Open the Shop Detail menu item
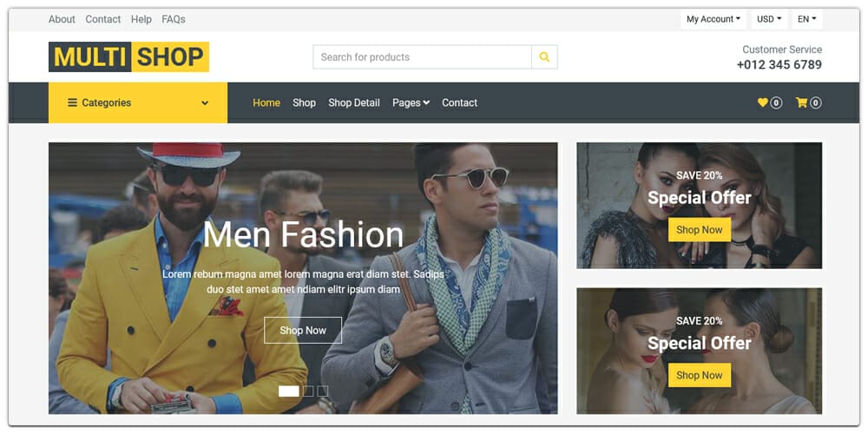 pos(354,102)
